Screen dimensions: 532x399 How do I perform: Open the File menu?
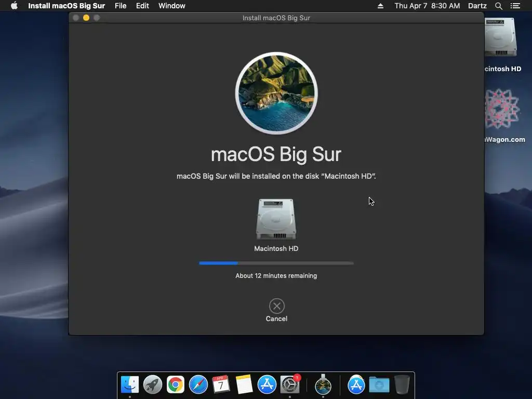[x=121, y=6]
